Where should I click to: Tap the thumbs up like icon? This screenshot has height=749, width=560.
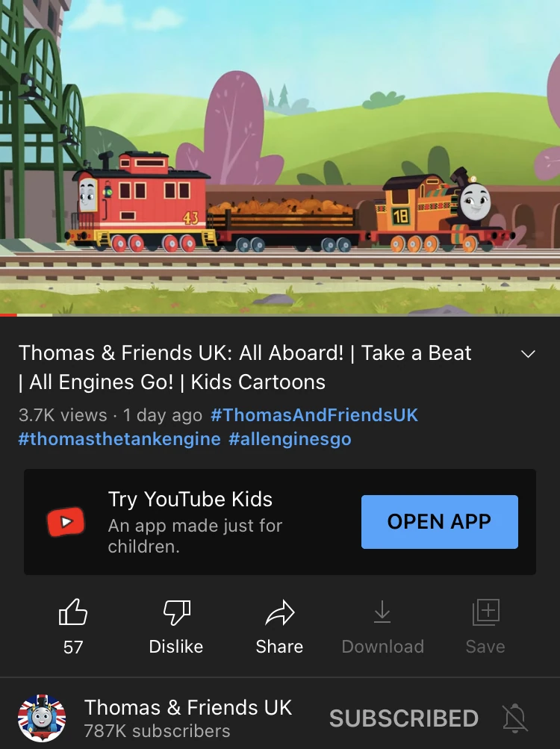(72, 612)
